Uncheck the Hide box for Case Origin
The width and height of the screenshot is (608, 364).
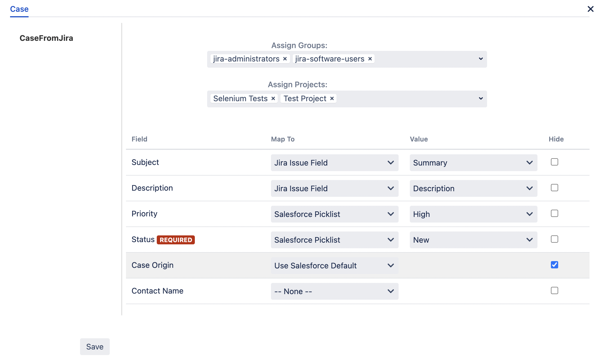point(554,265)
